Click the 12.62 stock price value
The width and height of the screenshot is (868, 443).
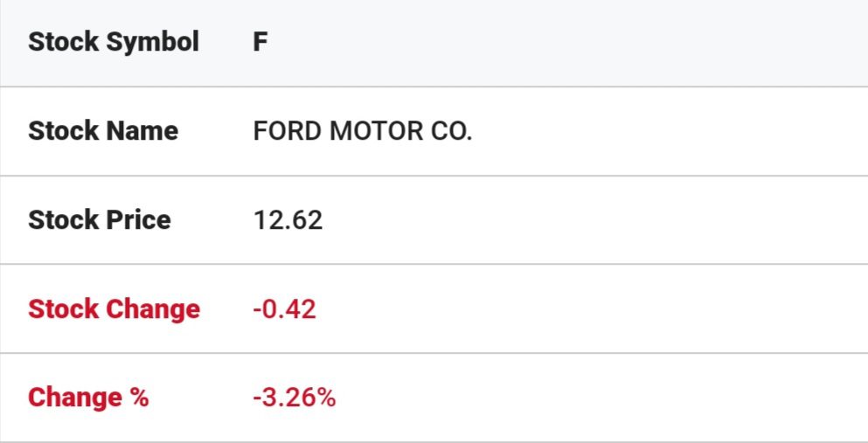[x=288, y=220]
